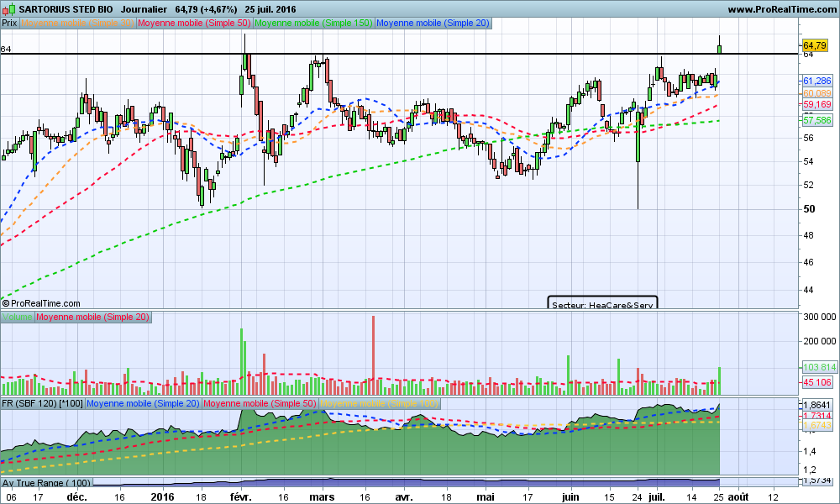This screenshot has height=504, width=840.
Task: Select the Prix indicator label
Action: click(x=9, y=23)
